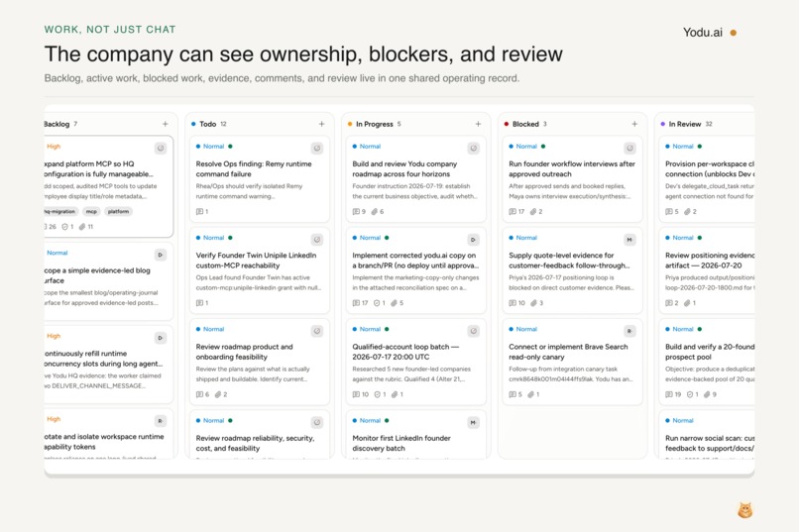Open comments icon on Verify Founder Twin card
Screen dimensions: 799x532
pos(200,303)
